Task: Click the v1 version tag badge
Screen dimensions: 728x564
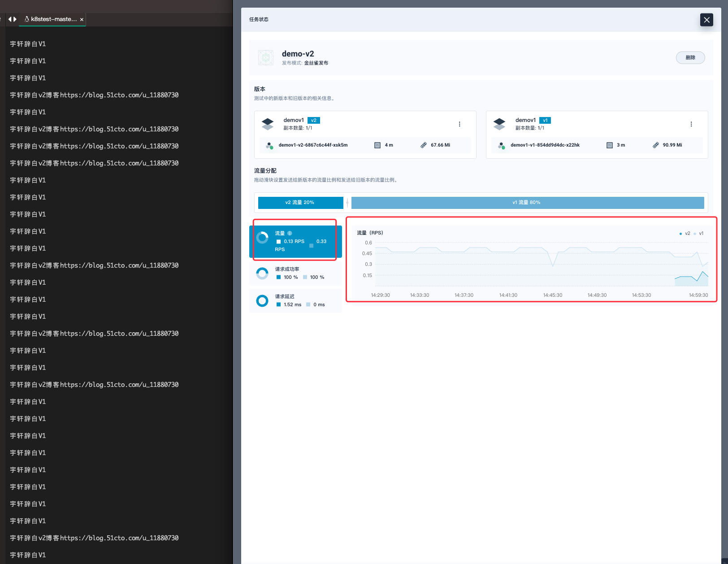Action: point(545,120)
